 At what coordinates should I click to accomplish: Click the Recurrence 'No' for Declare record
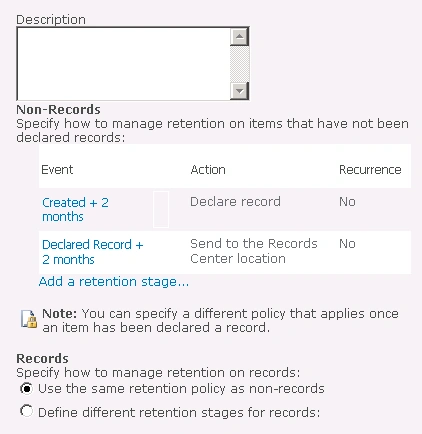[347, 202]
